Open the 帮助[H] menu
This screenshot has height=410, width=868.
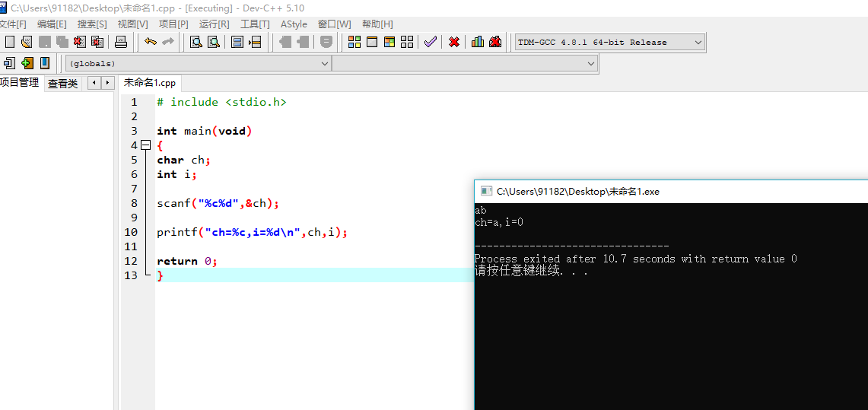pyautogui.click(x=377, y=24)
